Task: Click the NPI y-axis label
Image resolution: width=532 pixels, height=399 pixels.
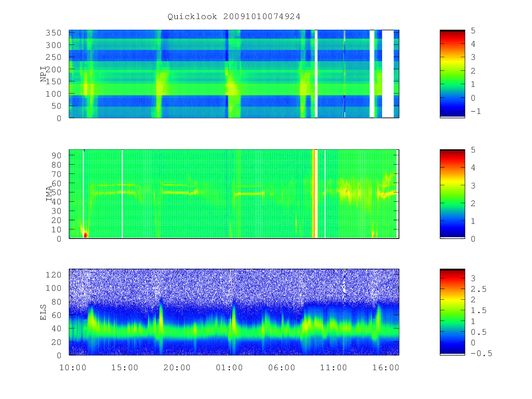Action: click(x=43, y=74)
